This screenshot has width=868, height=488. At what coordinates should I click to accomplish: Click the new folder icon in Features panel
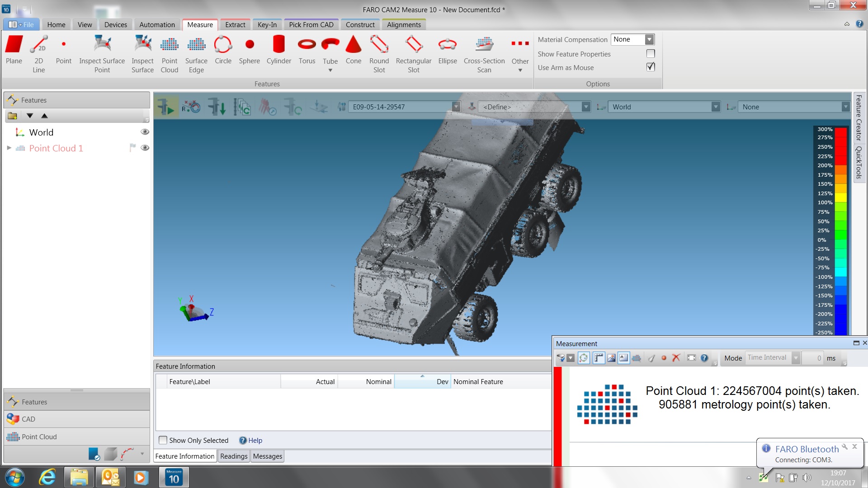point(12,116)
